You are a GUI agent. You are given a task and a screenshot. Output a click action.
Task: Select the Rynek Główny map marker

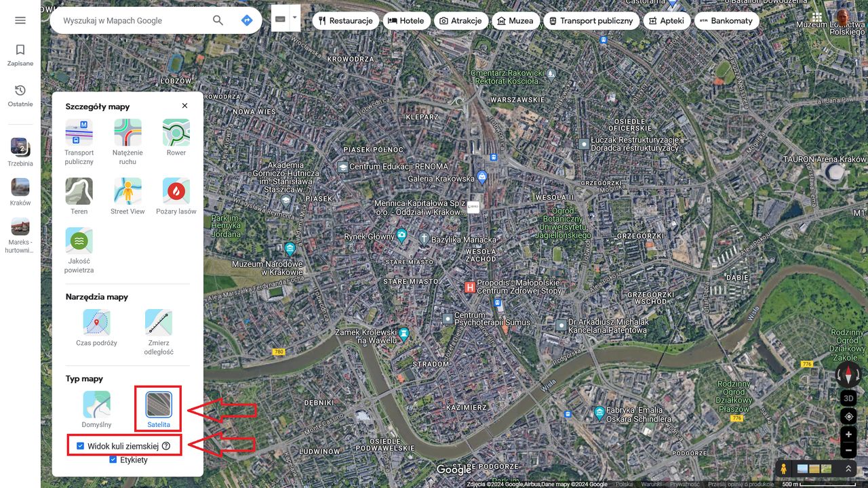click(x=401, y=236)
